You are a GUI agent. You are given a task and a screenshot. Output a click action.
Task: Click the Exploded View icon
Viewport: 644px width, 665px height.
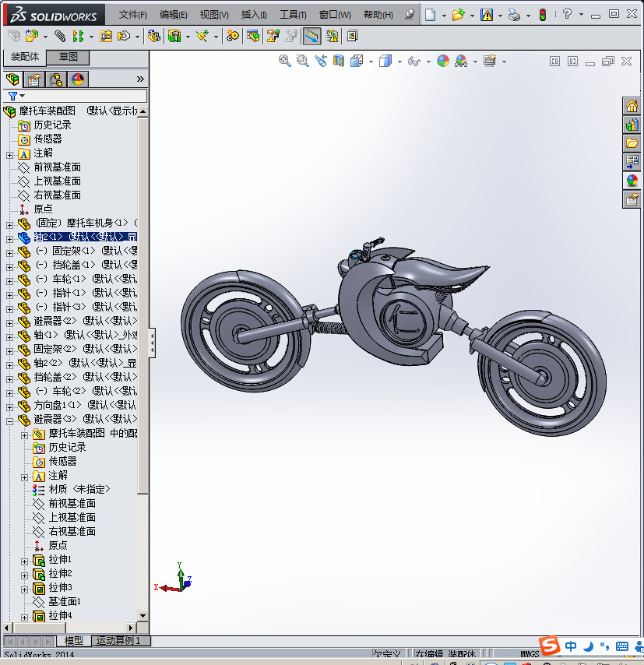pyautogui.click(x=273, y=36)
